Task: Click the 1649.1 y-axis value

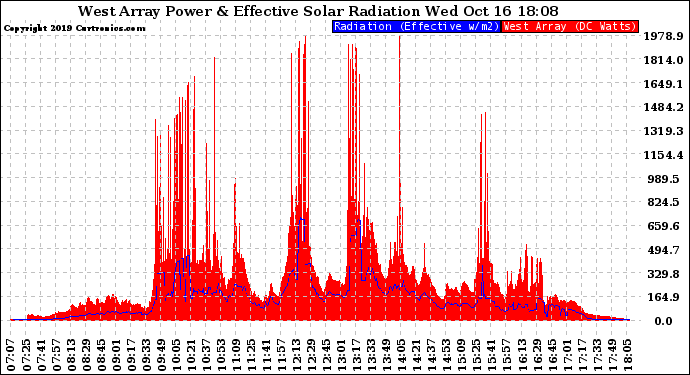Action: click(x=663, y=84)
